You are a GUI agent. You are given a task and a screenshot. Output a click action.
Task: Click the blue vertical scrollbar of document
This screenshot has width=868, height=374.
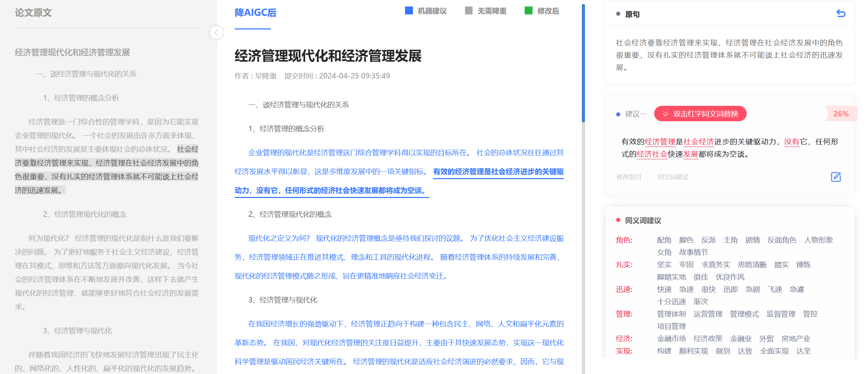(x=583, y=63)
